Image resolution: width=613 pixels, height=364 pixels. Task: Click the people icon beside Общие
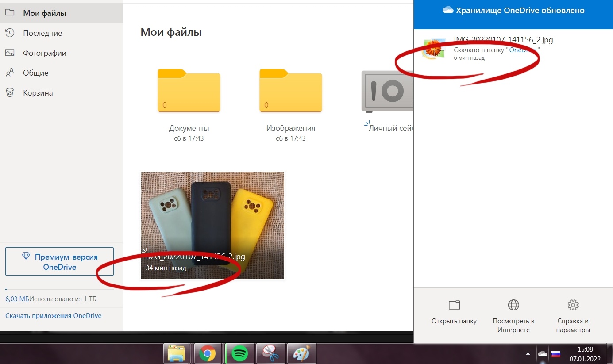tap(10, 73)
